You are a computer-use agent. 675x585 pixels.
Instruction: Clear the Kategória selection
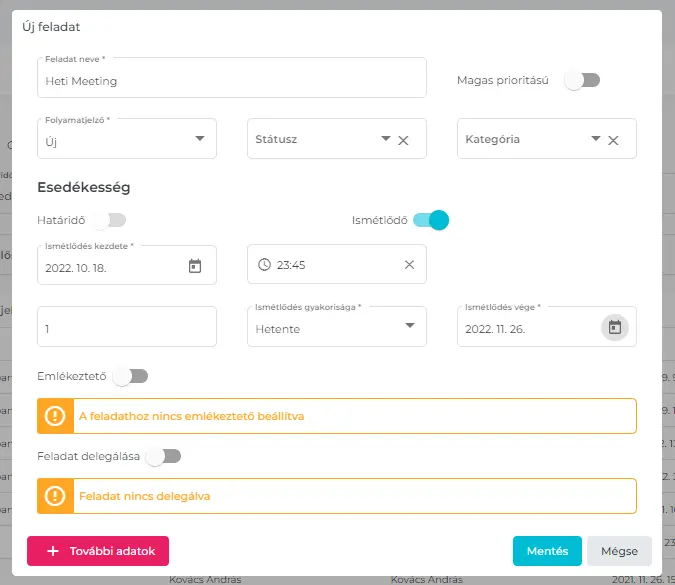point(614,140)
